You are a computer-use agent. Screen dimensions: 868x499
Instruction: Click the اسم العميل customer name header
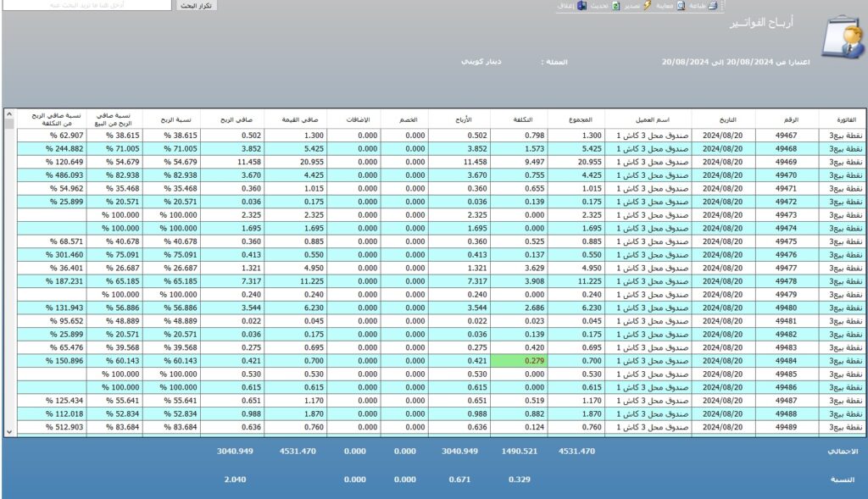[653, 120]
